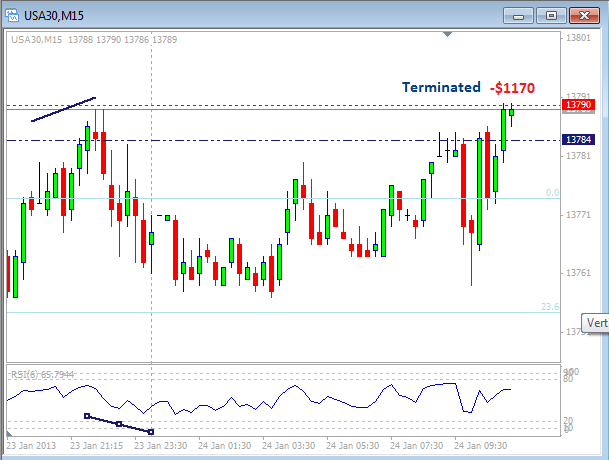Click the RSI(6) 65.7944 indicator label

click(42, 375)
